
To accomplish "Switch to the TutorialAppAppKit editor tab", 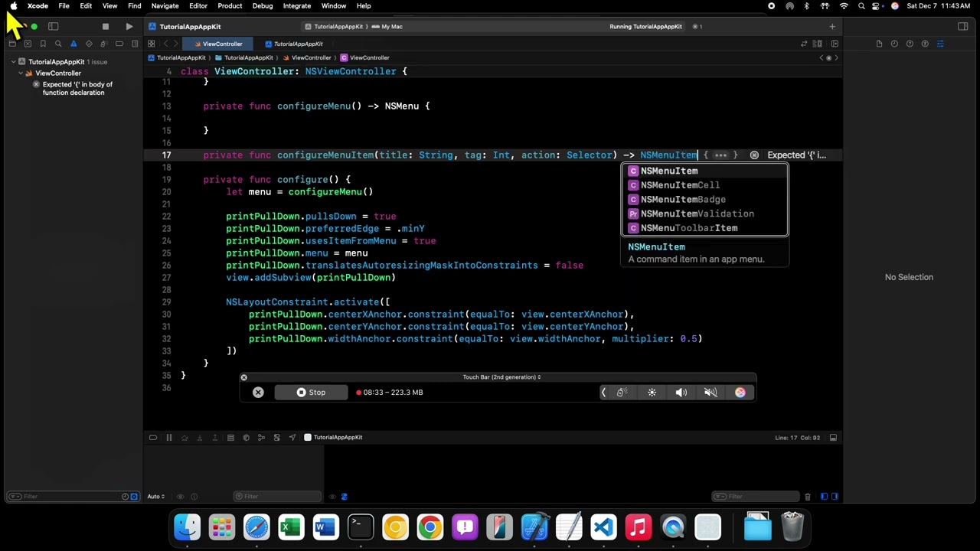I will click(292, 44).
